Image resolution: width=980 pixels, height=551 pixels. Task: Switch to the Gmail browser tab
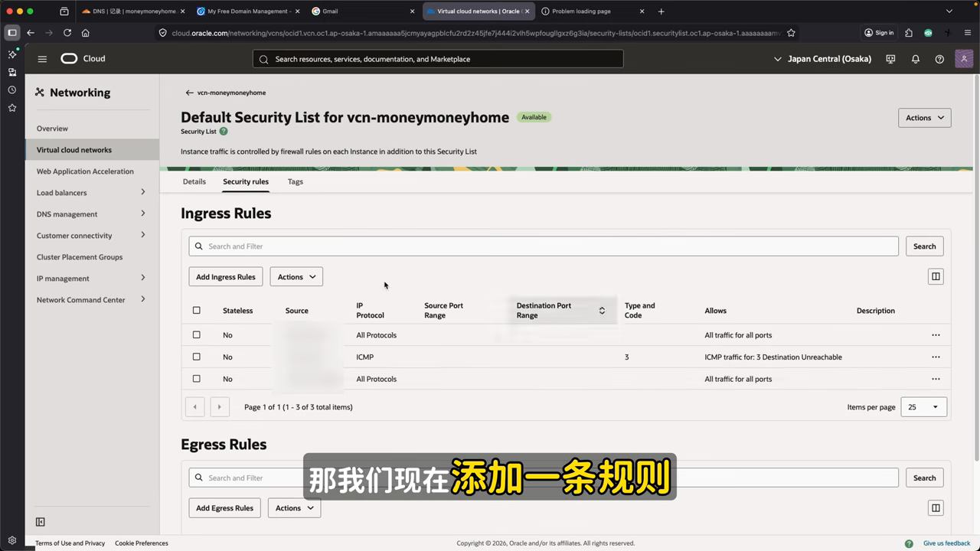pos(363,11)
